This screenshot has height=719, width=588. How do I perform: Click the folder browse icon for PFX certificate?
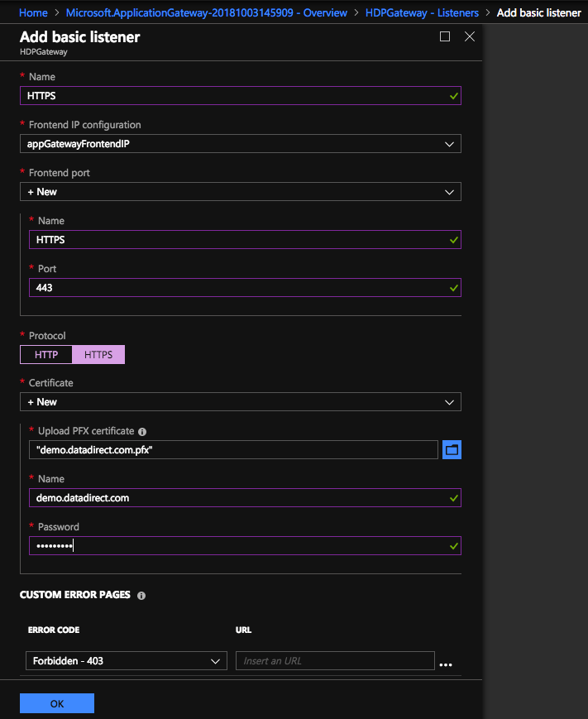pyautogui.click(x=452, y=449)
